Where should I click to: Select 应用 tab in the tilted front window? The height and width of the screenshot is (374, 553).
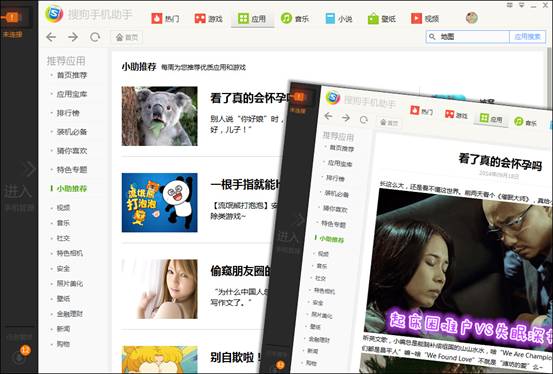491,119
